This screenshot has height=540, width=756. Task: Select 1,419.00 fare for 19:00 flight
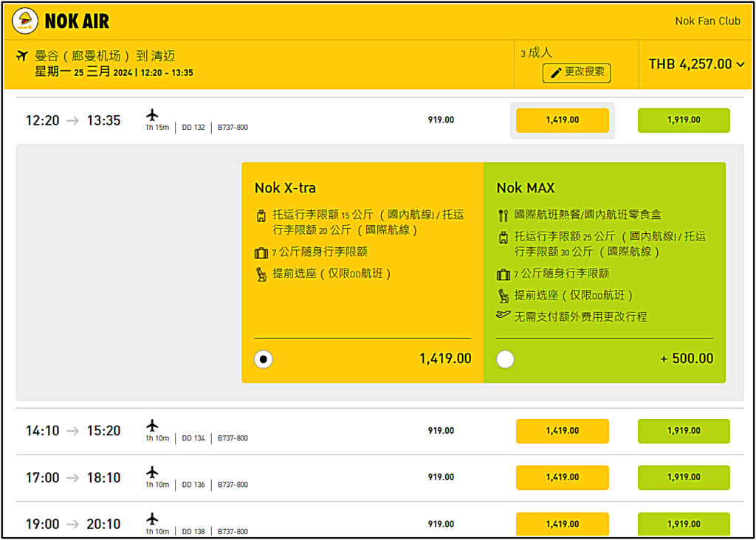click(562, 524)
